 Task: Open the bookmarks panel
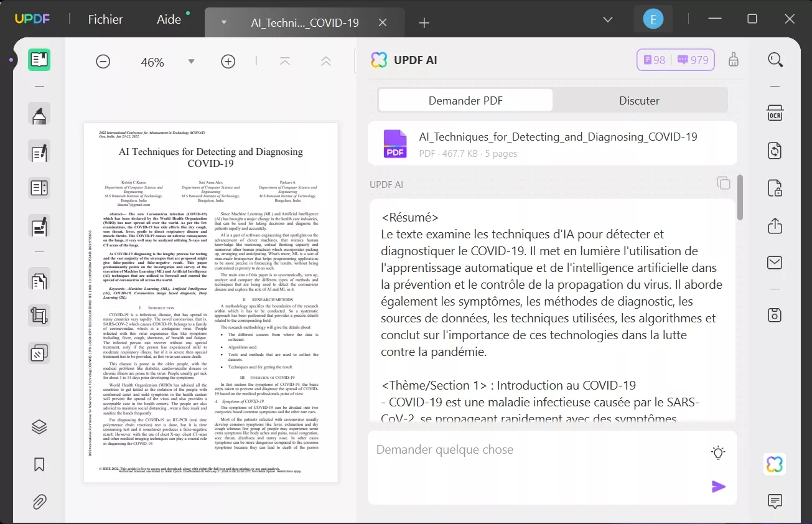[39, 464]
